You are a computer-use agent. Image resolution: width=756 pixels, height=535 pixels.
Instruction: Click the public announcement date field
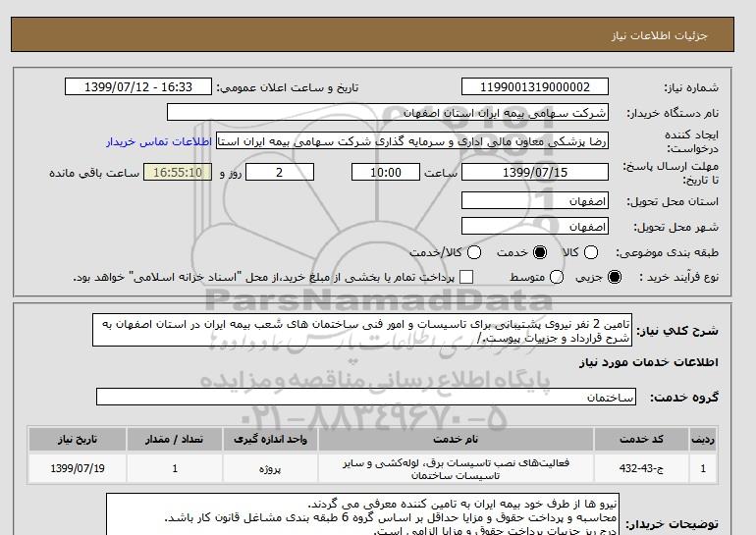[x=138, y=86]
